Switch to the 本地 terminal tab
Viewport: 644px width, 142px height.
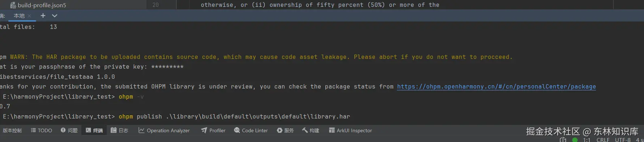click(x=19, y=16)
